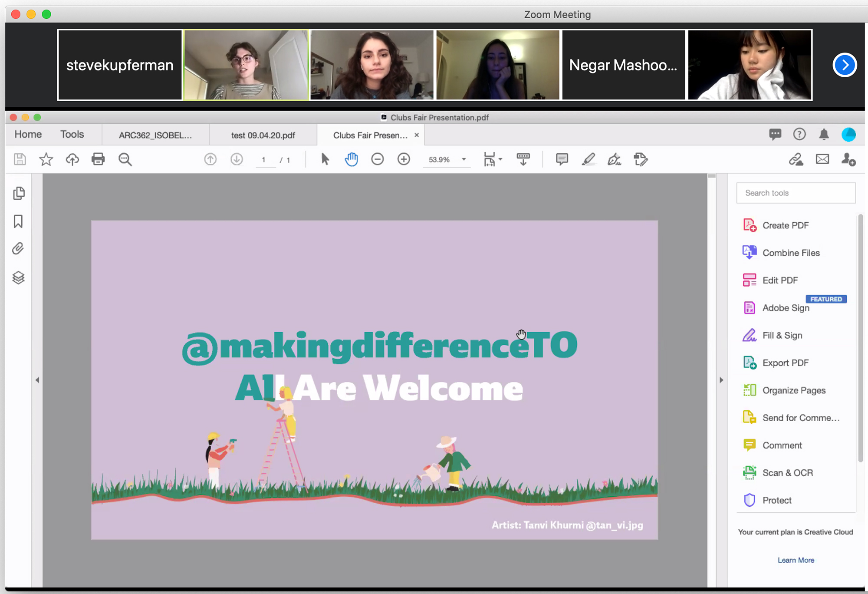The image size is (868, 594).
Task: Click the upload to cloud icon
Action: click(72, 159)
